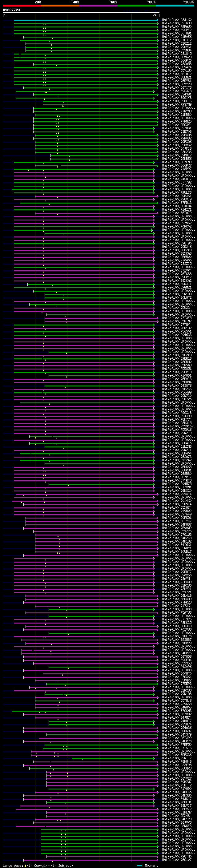Click the UniRef100_B9GIV8 label

coord(177,98)
